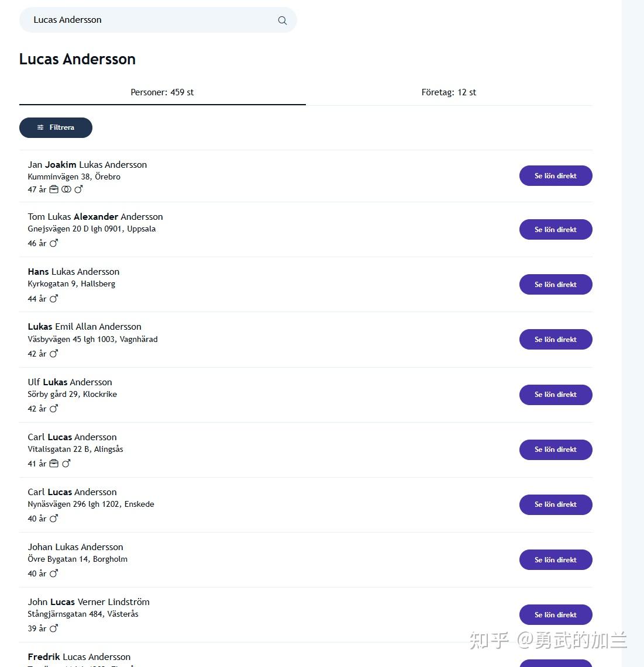This screenshot has height=667, width=644.
Task: Click Se lön direkt for Ulf Lukas Andersson
Action: (x=555, y=395)
